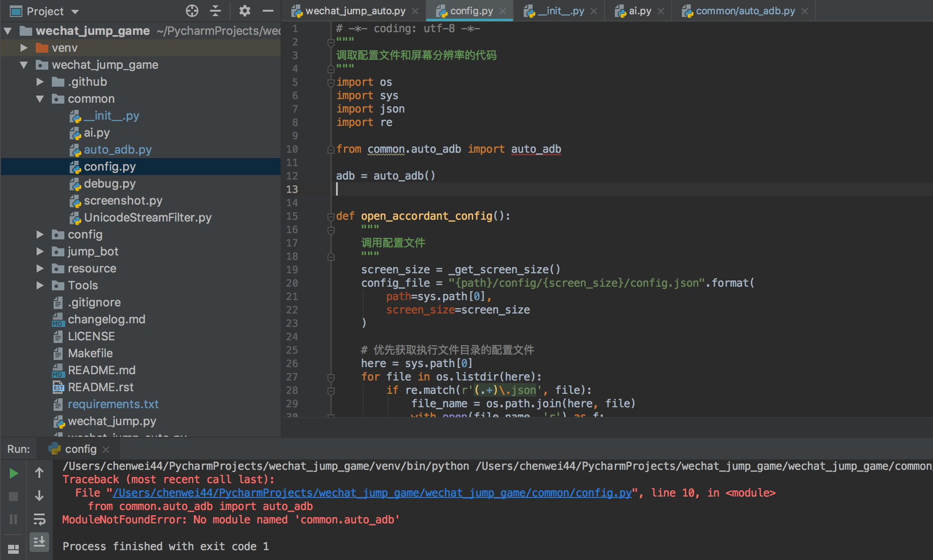Screen dimensions: 933x560
Task: Expand the venv folder
Action: click(x=24, y=48)
